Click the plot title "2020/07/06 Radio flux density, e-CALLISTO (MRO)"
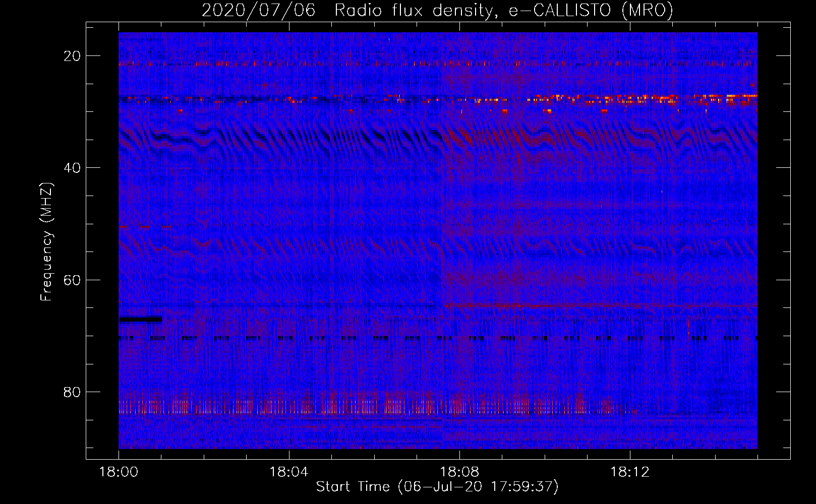The image size is (816, 504). click(x=437, y=10)
